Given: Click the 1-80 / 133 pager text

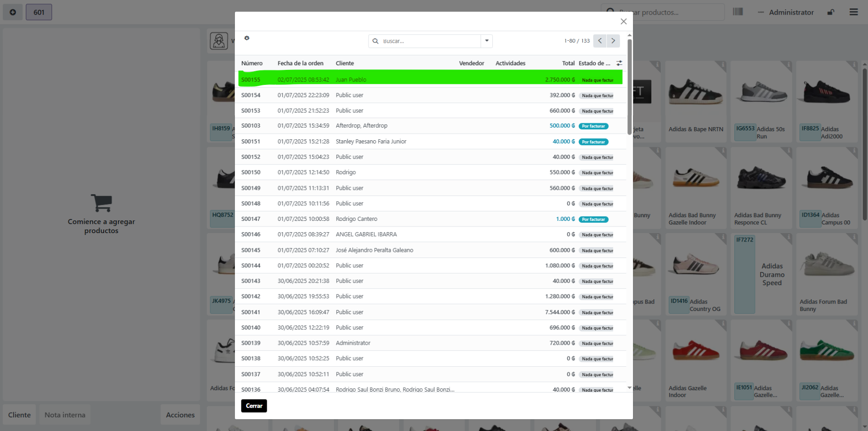Looking at the screenshot, I should point(577,41).
